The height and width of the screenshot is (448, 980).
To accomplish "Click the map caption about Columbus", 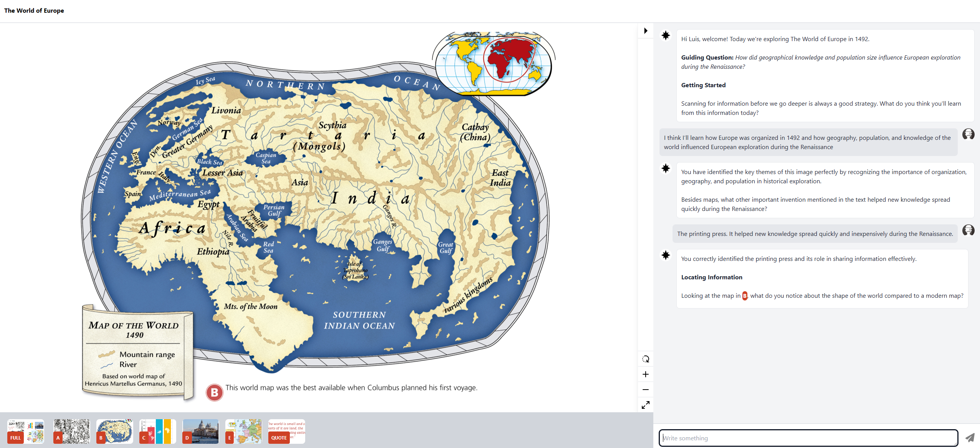I will coord(351,388).
